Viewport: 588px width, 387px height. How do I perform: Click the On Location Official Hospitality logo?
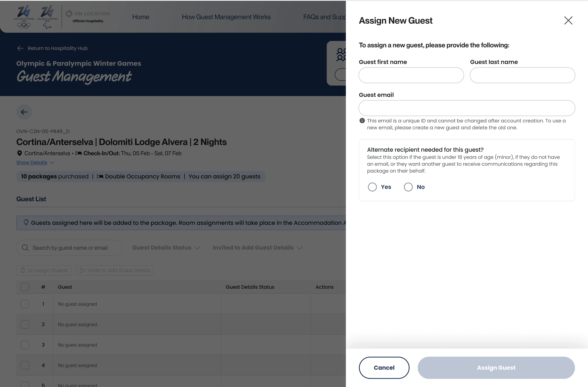[x=88, y=17]
